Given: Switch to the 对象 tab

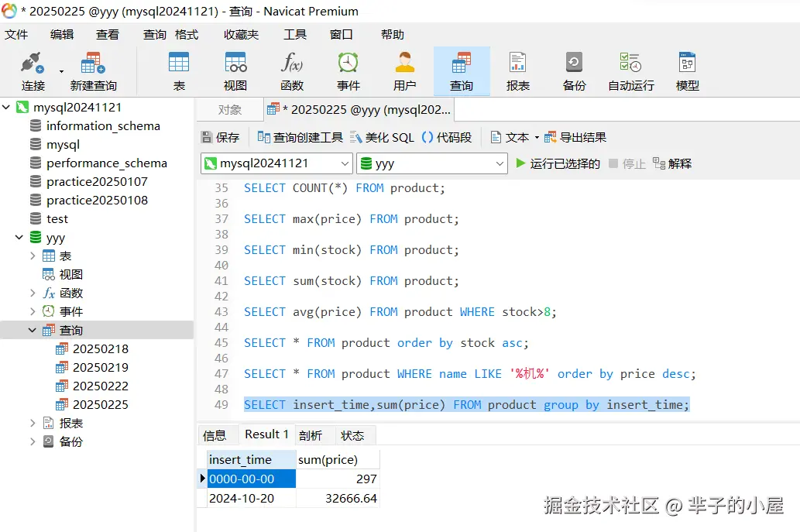Looking at the screenshot, I should [229, 110].
